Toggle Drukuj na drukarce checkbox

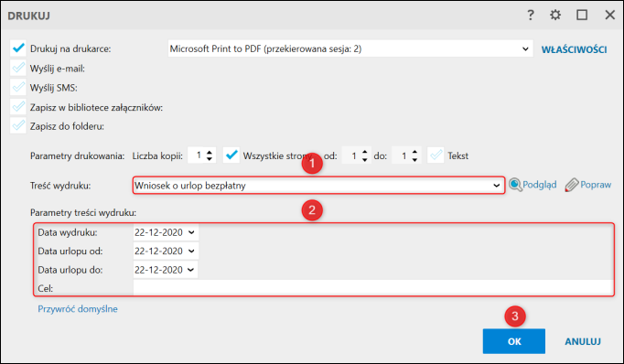coord(18,48)
